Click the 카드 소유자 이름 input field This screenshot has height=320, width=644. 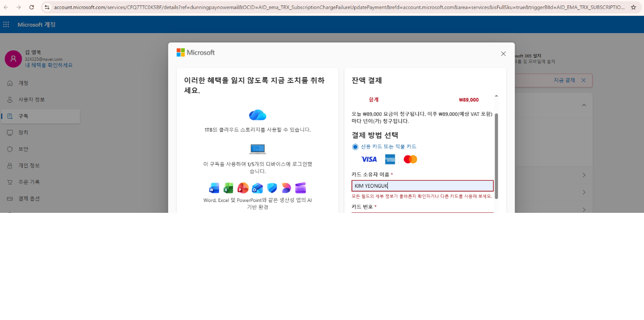click(x=422, y=186)
